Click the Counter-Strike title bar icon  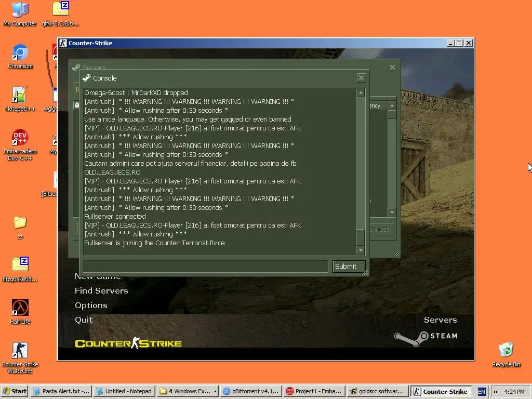coord(63,43)
